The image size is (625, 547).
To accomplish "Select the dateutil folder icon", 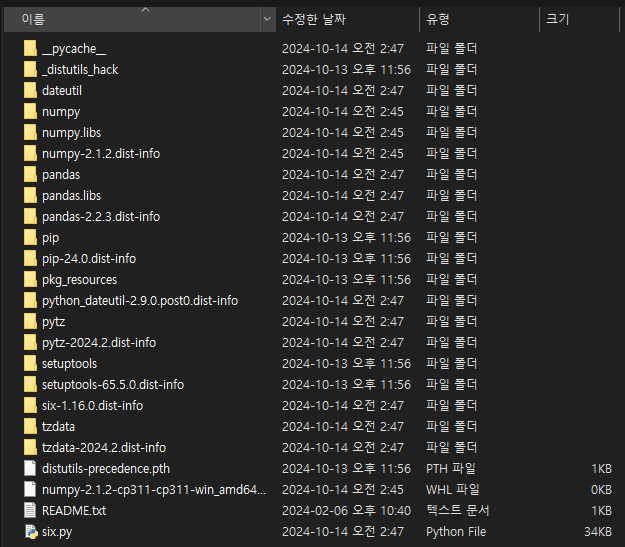I will (30, 91).
